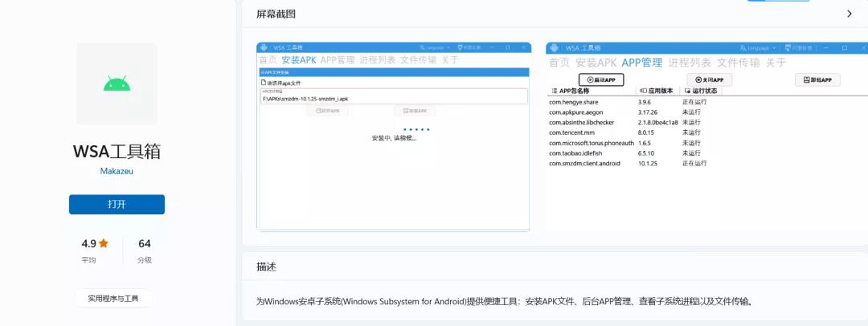The height and width of the screenshot is (326, 868).
Task: Select 进程列表 tab in the APK install screenshot
Action: [378, 59]
